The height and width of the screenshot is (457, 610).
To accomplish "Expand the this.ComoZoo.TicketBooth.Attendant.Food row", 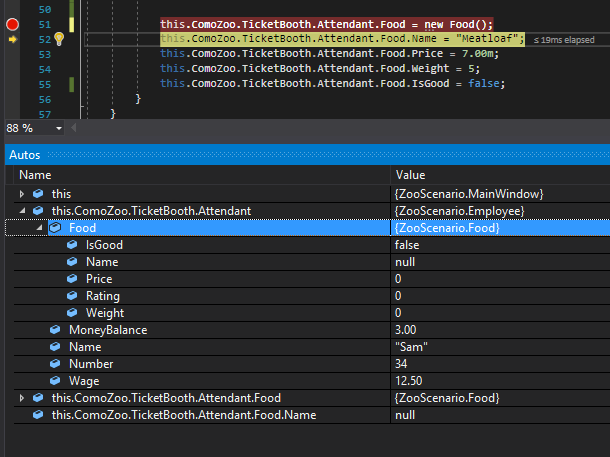I will 23,398.
